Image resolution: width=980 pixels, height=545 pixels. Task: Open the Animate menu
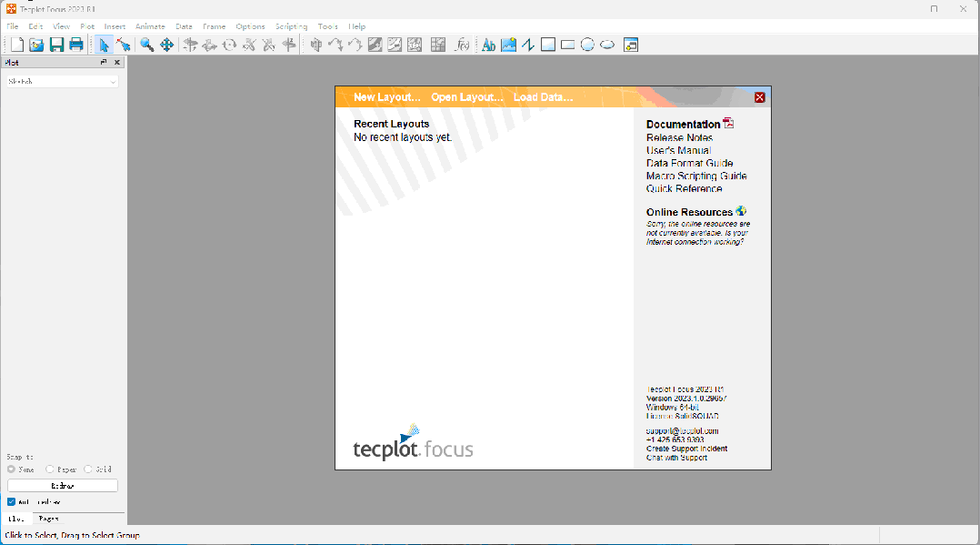tap(150, 26)
